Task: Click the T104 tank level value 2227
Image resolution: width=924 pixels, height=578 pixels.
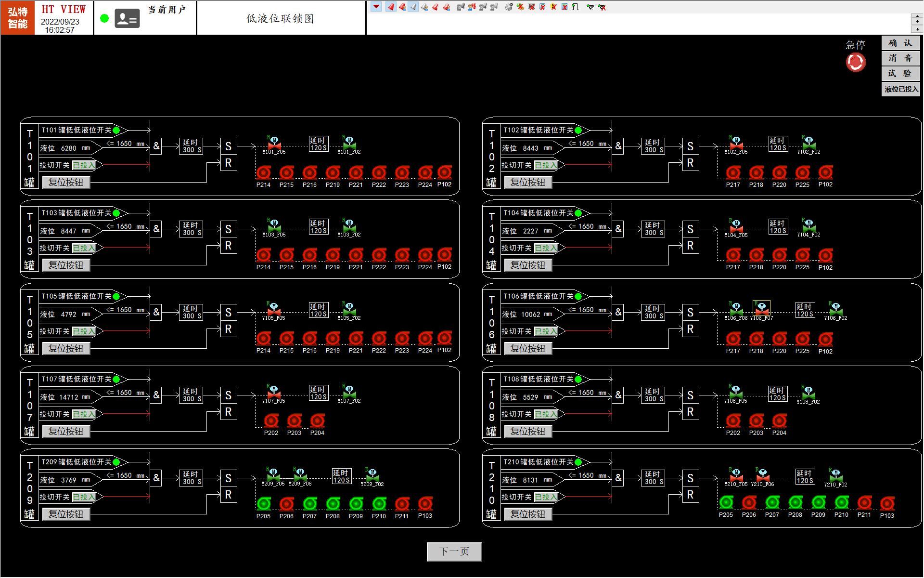Action: coord(530,231)
